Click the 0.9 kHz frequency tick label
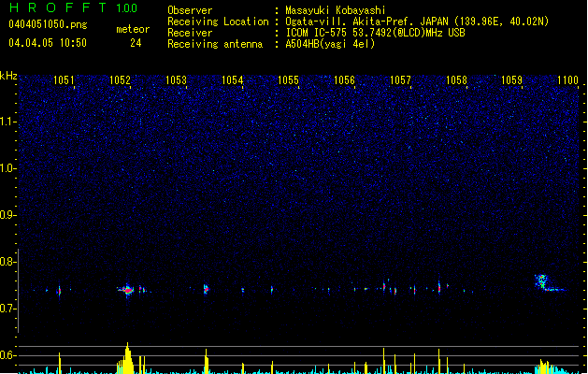Screen dimensions: 588x374 (x=7, y=215)
